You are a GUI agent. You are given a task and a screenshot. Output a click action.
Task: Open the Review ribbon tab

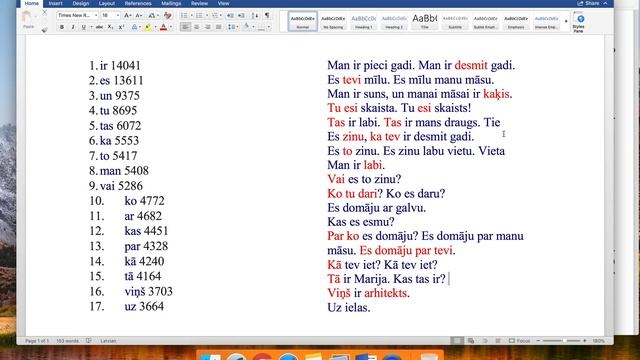[x=199, y=3]
